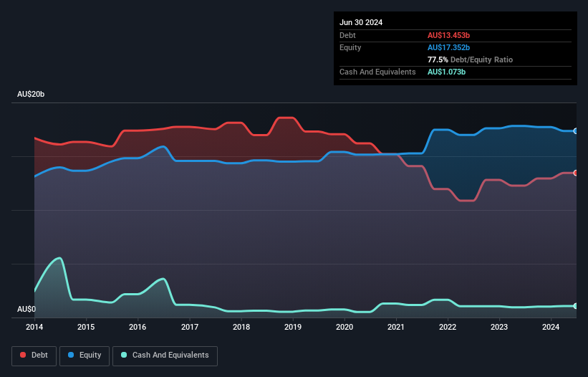Click the 2018 x-axis label
Viewport: 588px width, 377px height.
[241, 327]
